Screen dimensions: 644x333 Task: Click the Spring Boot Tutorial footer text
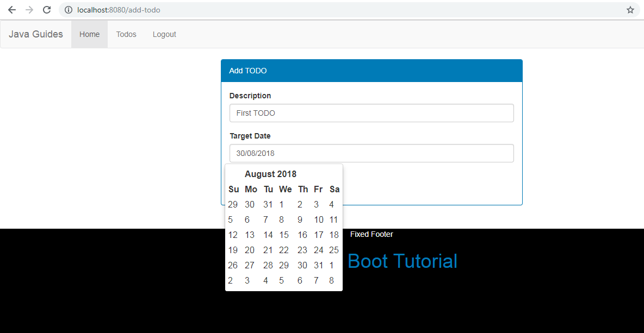[x=402, y=261]
